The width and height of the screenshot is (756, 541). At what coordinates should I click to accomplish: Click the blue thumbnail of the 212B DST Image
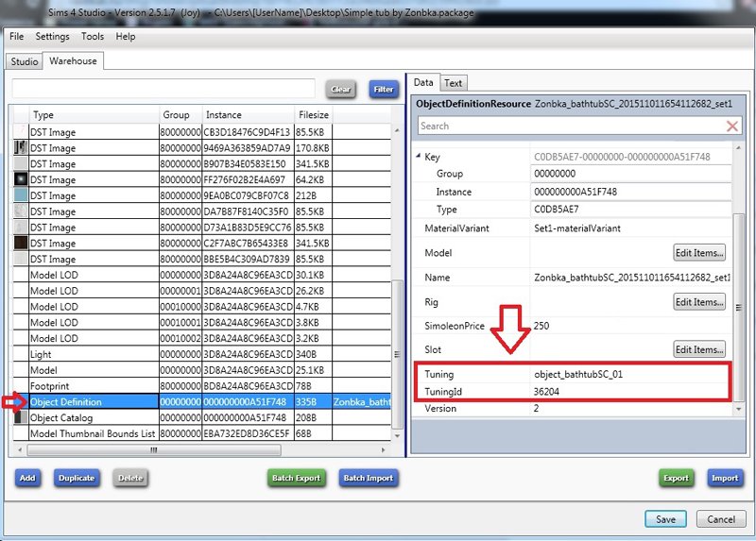click(19, 195)
